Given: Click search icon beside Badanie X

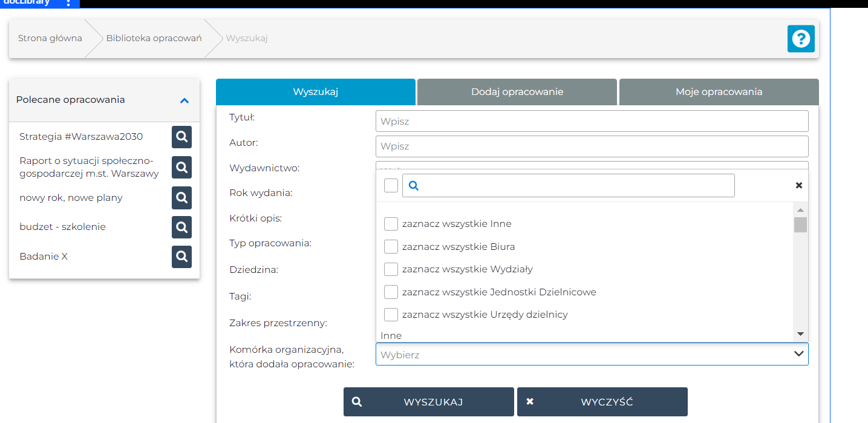Looking at the screenshot, I should click(x=181, y=257).
